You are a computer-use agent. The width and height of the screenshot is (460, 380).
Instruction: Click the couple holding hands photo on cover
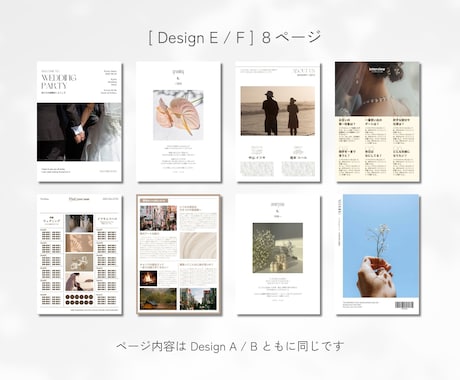[79, 132]
